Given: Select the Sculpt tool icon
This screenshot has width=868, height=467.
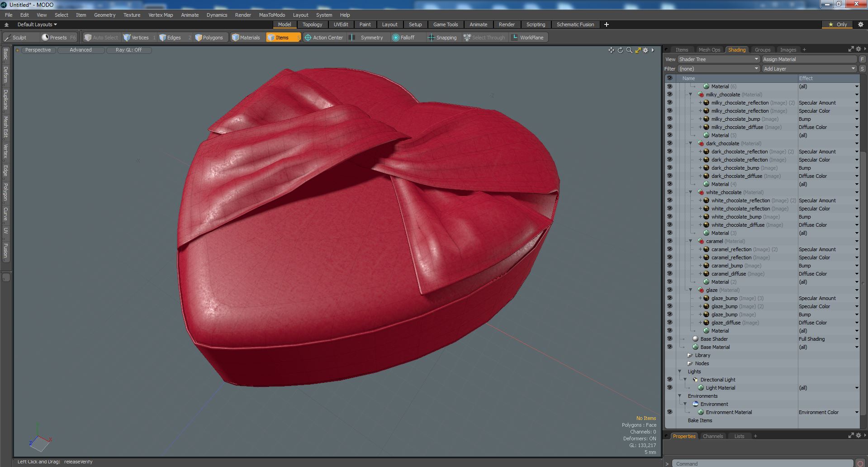Looking at the screenshot, I should tap(7, 38).
